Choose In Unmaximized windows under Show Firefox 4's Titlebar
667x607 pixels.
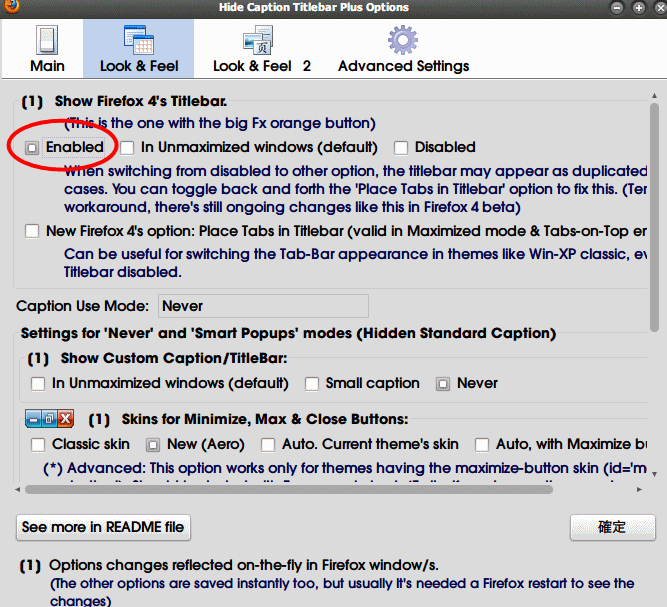tap(128, 148)
